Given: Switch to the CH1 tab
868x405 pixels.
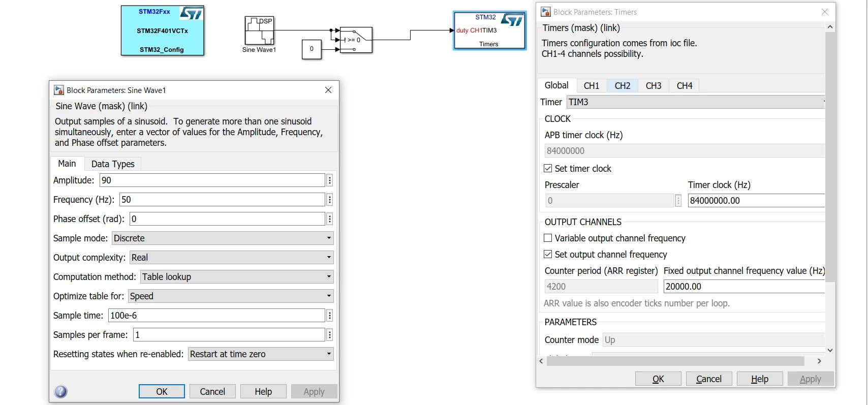Looking at the screenshot, I should 592,86.
